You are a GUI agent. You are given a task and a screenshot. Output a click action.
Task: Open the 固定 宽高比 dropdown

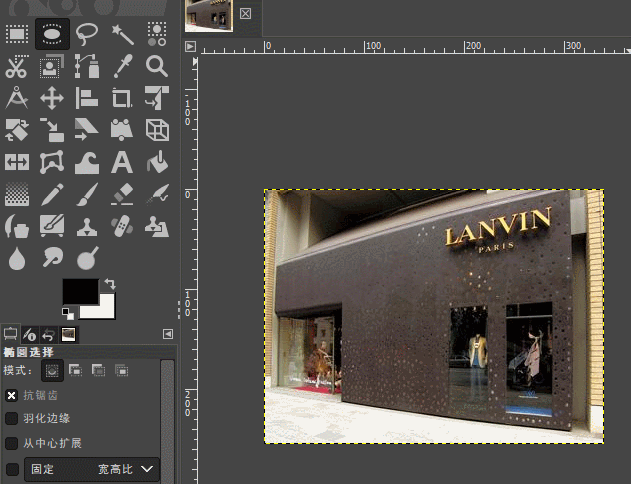click(x=92, y=470)
